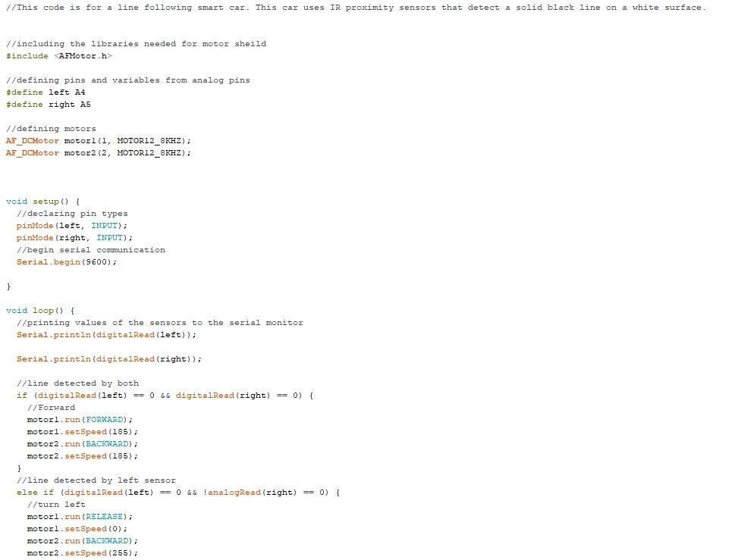Click the void loop() function header
Viewport: 741px width, 560px height.
[36, 310]
